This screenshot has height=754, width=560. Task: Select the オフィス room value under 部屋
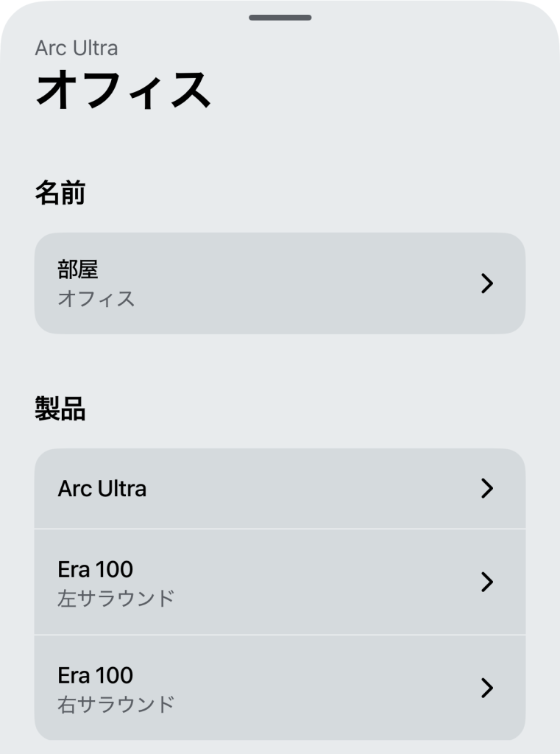96,299
